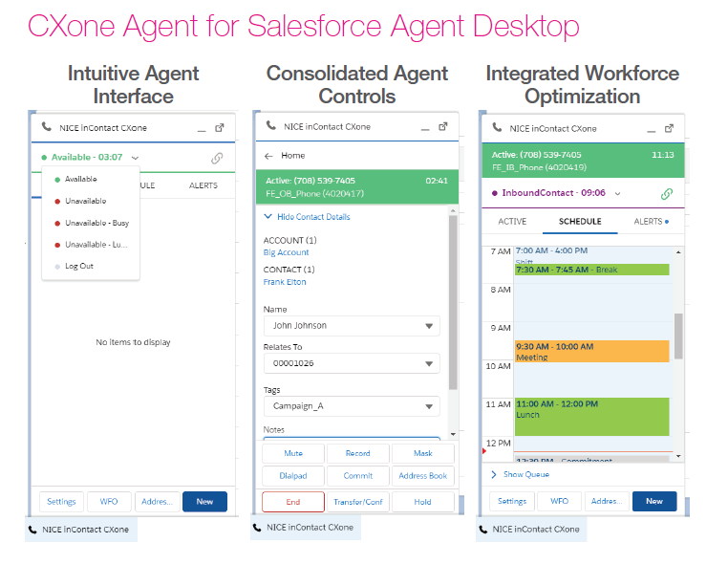End the active call
Screen dimensions: 728x564
[x=293, y=502]
